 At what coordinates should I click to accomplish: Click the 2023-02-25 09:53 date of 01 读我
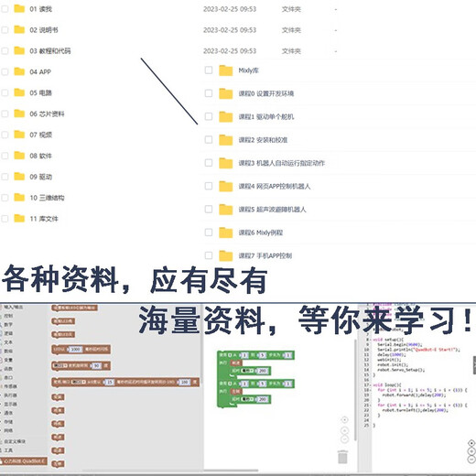tap(230, 9)
